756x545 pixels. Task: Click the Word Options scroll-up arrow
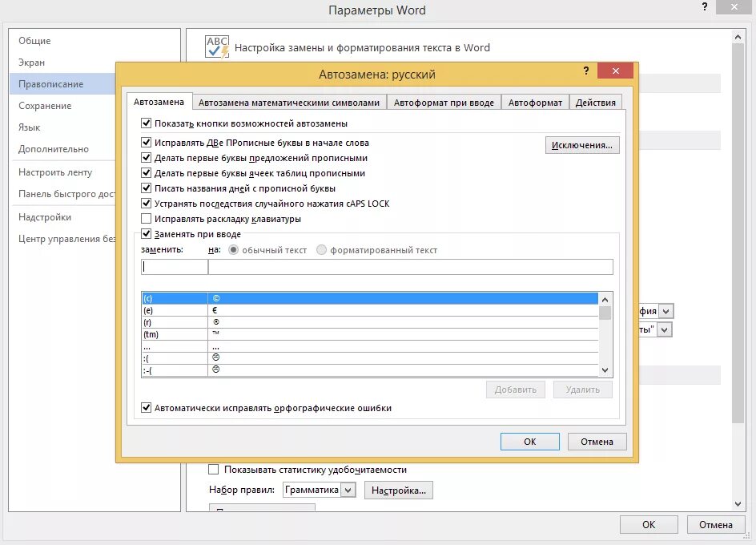pos(738,37)
